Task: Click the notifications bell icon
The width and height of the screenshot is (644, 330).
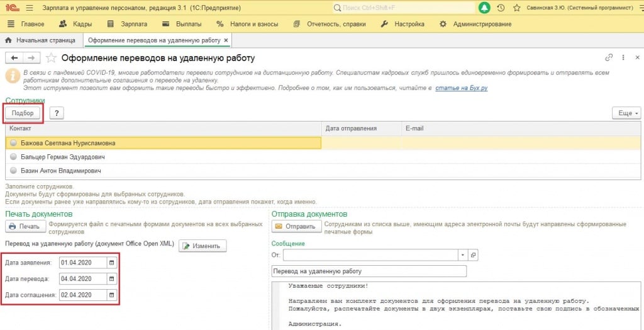Action: point(484,8)
